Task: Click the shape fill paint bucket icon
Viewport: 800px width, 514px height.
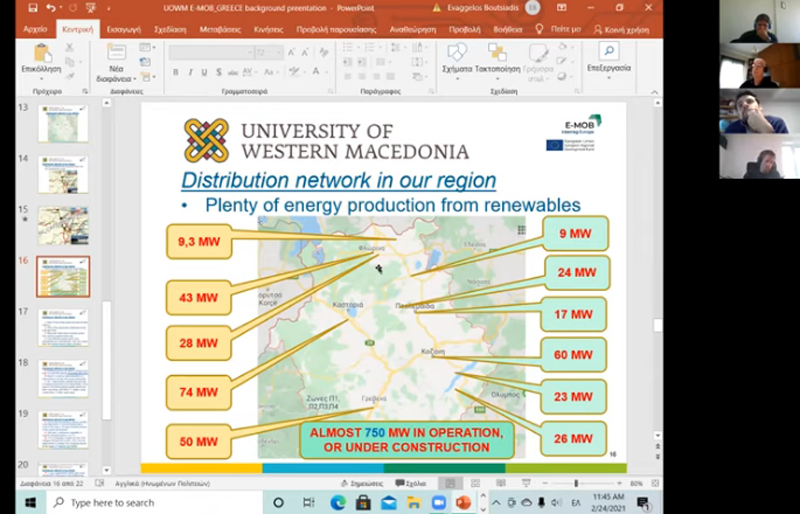Action: pyautogui.click(x=563, y=47)
